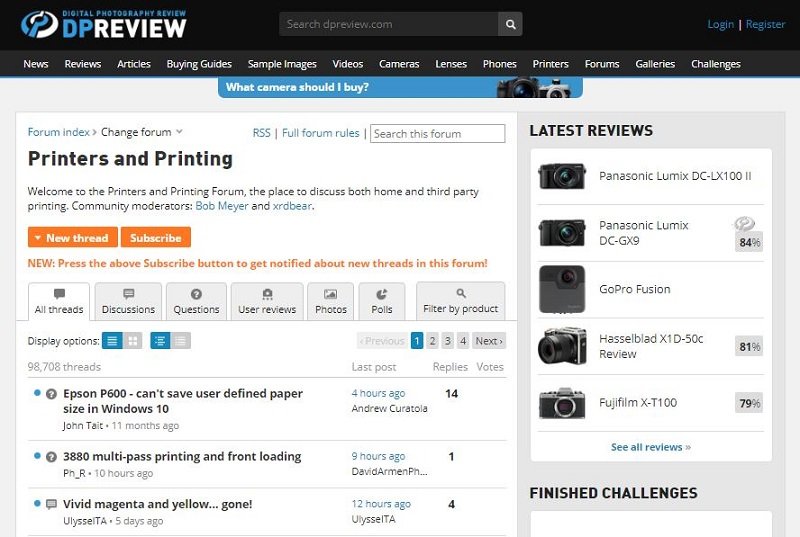
Task: Open Hasselblad X1D-50c camera thumbnail
Action: (562, 346)
